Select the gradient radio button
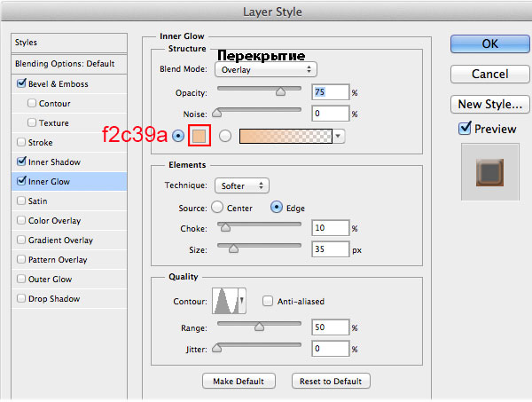The height and width of the screenshot is (402, 532). 225,136
